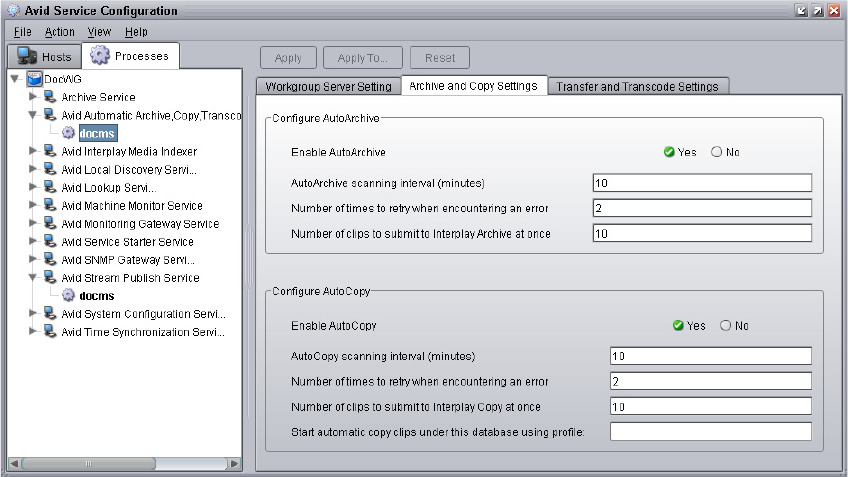Click the Processes tab gear icon
The width and height of the screenshot is (848, 477).
click(100, 55)
